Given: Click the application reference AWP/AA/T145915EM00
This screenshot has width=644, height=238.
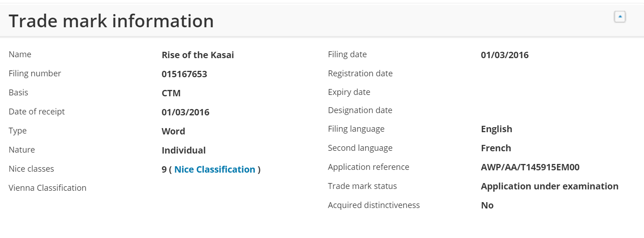Looking at the screenshot, I should [x=530, y=167].
